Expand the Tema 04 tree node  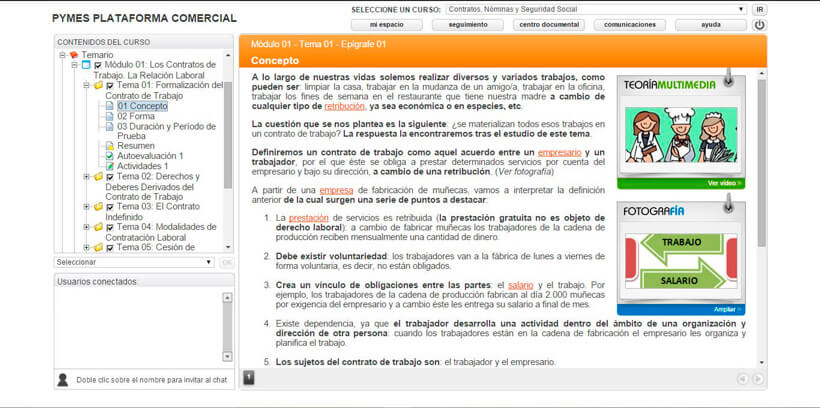(x=86, y=227)
